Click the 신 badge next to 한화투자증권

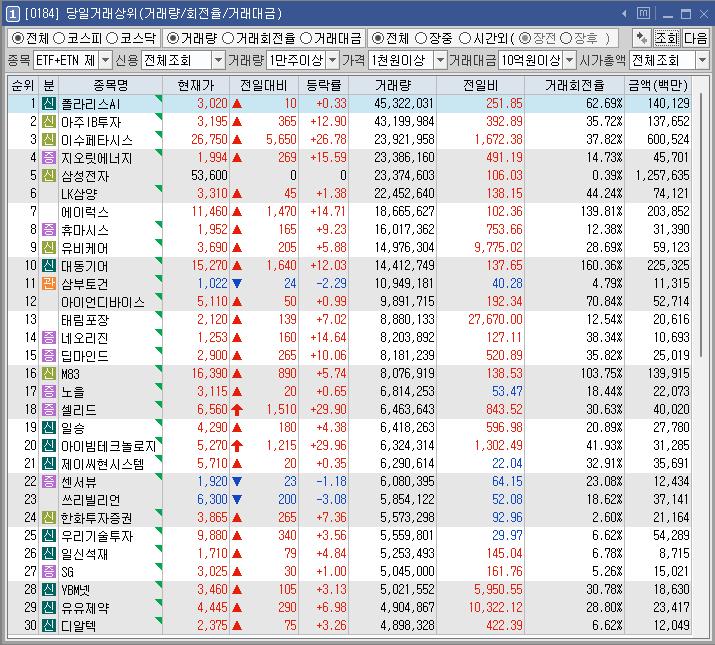click(49, 517)
